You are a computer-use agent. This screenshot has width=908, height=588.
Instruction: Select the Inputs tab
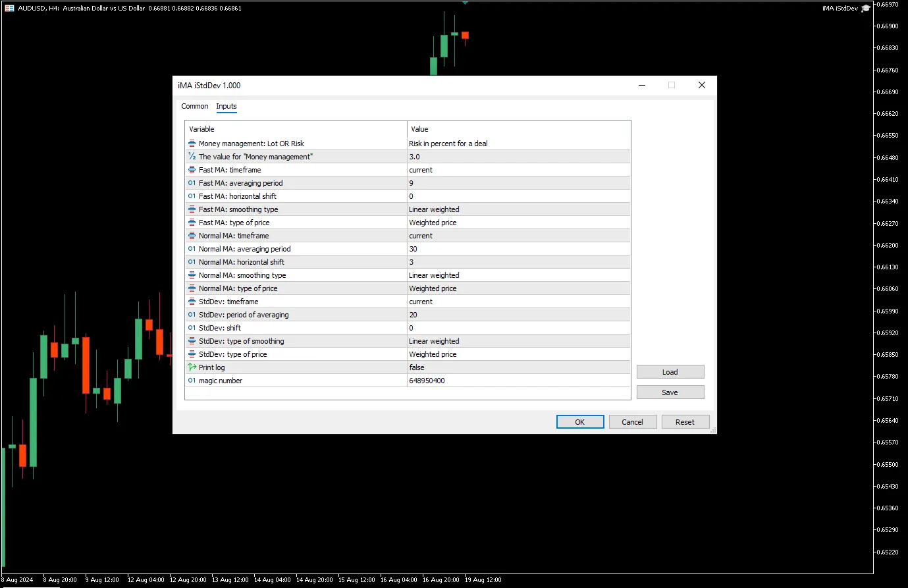(227, 106)
